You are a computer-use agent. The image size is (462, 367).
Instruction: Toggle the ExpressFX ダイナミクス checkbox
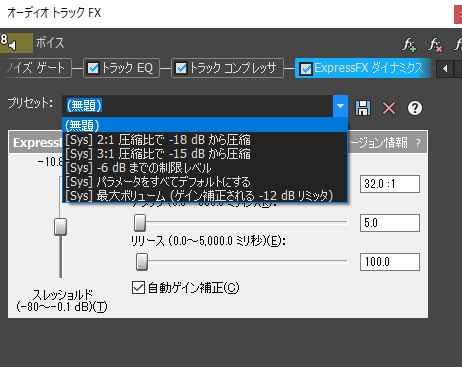point(306,69)
